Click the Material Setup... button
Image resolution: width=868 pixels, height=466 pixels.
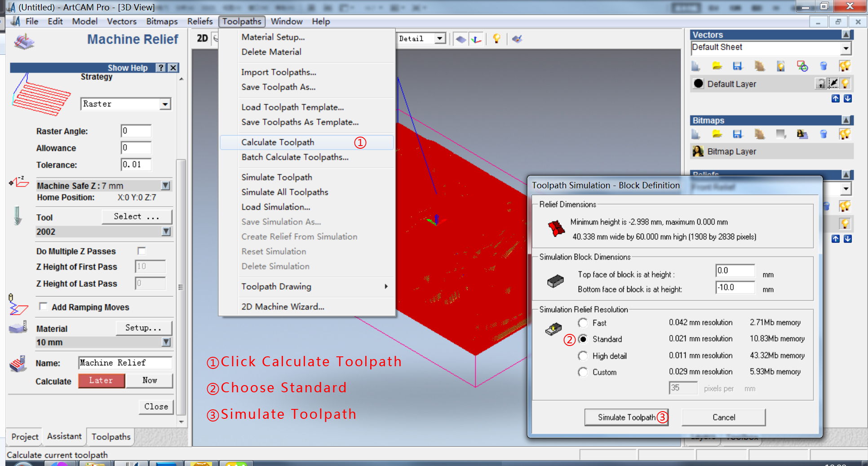[144, 328]
